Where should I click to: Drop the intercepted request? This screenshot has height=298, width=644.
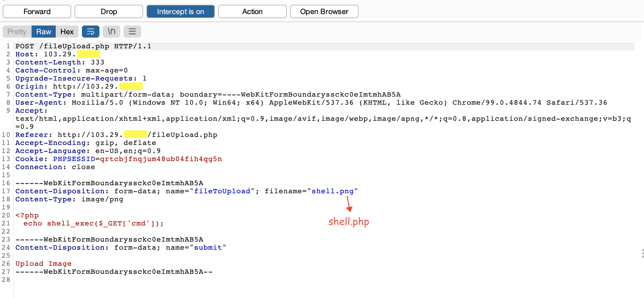[x=109, y=11]
